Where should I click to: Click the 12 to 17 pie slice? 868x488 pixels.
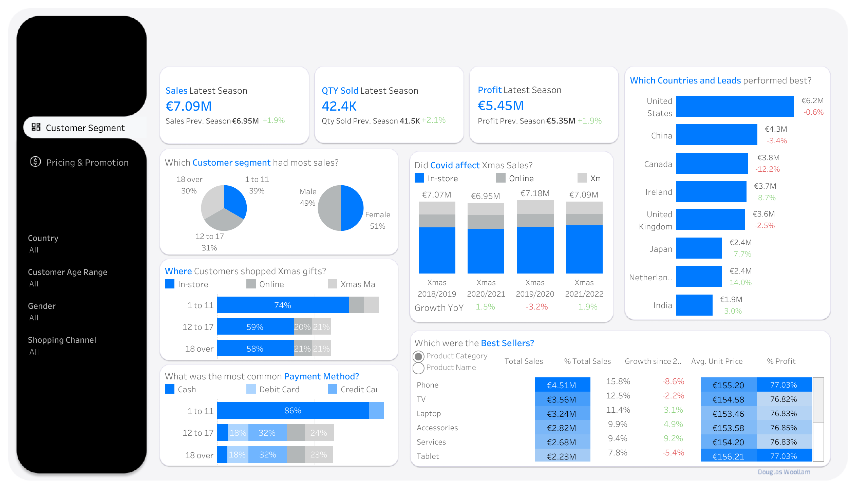[224, 221]
